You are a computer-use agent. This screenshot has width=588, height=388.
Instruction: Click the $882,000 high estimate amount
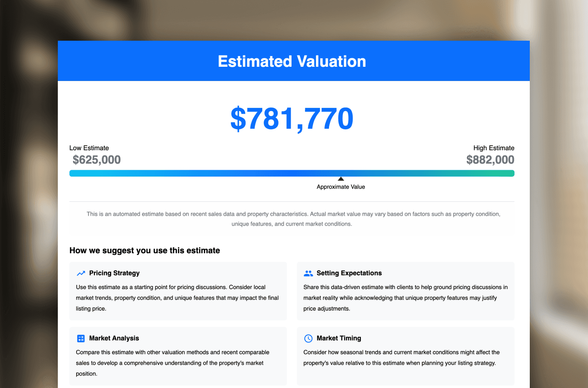(490, 160)
